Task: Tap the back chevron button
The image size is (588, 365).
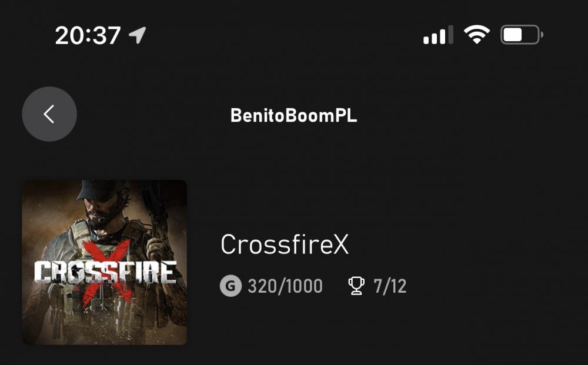Action: [49, 114]
